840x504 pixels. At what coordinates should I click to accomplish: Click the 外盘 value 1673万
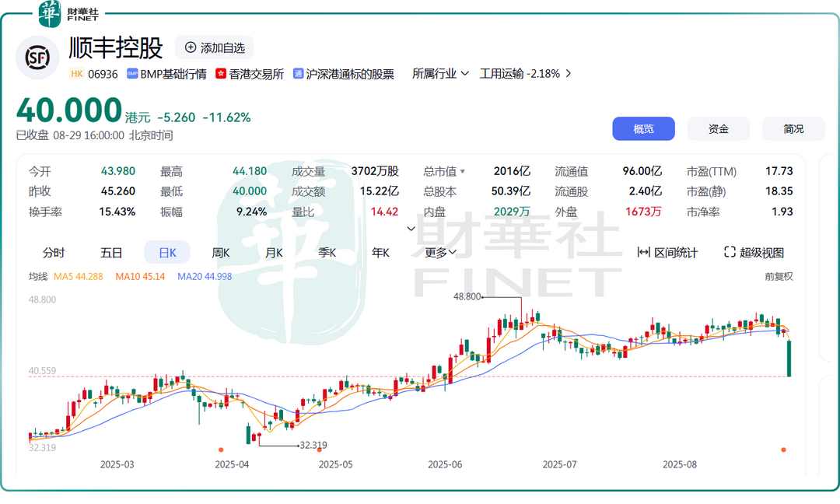(x=643, y=212)
